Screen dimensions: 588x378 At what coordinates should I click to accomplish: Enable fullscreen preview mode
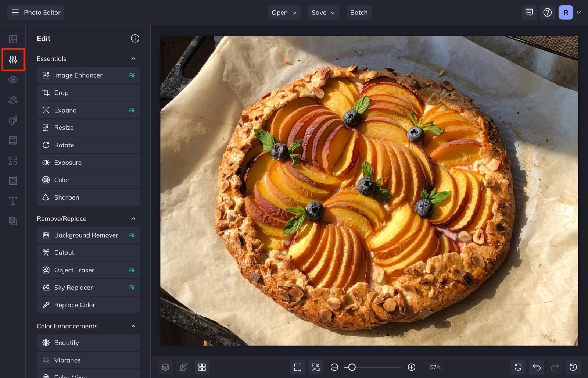[x=297, y=367]
